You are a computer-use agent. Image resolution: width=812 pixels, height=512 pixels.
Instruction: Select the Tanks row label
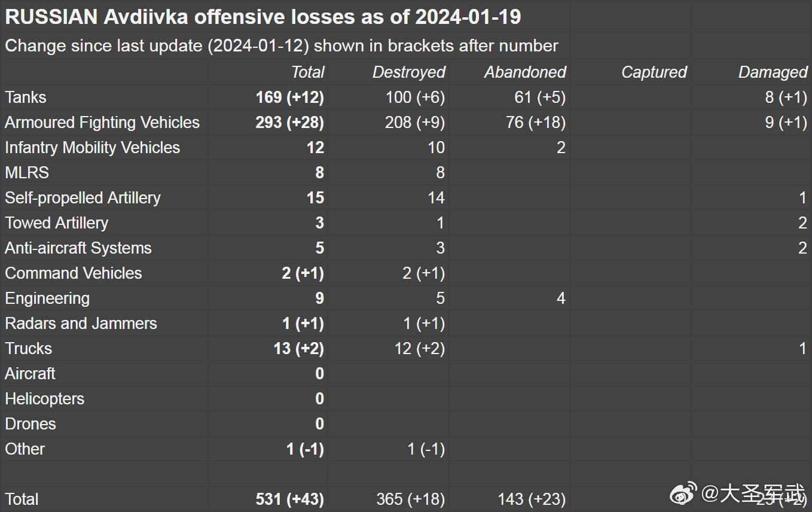(26, 97)
